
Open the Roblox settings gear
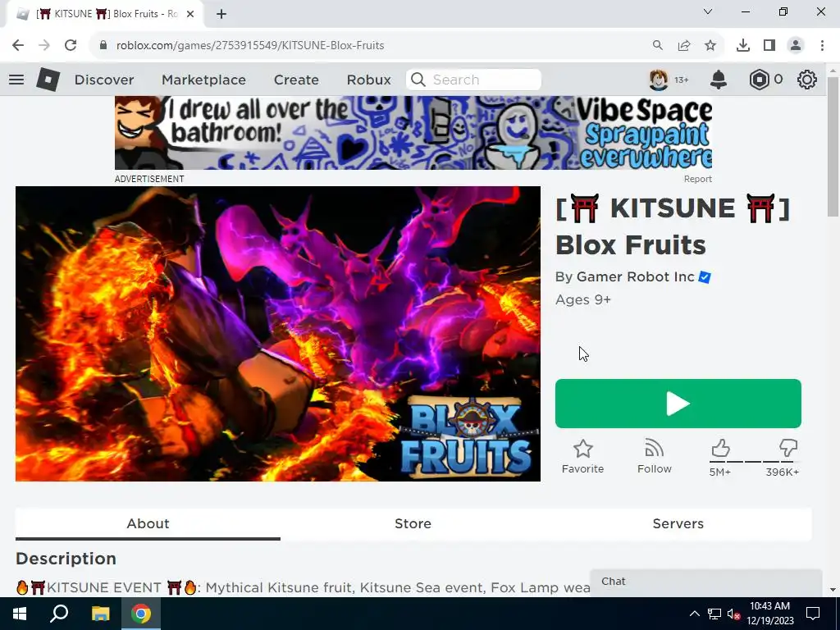pos(807,80)
